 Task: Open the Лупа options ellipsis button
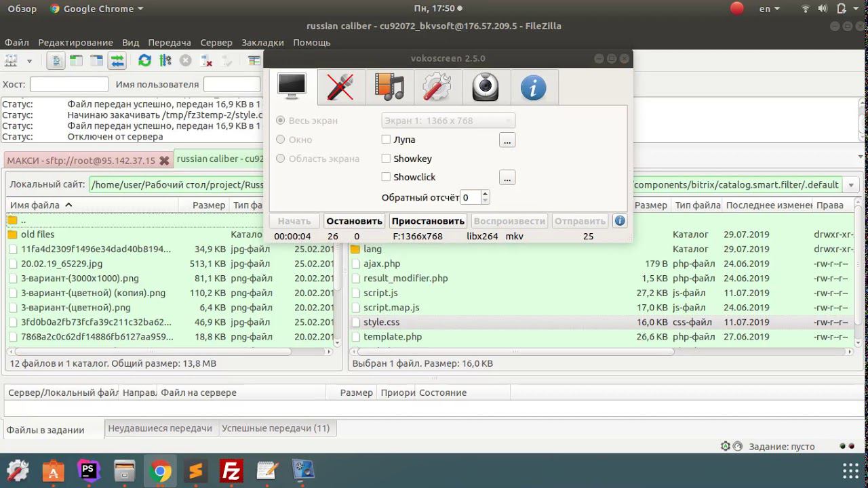pyautogui.click(x=507, y=140)
